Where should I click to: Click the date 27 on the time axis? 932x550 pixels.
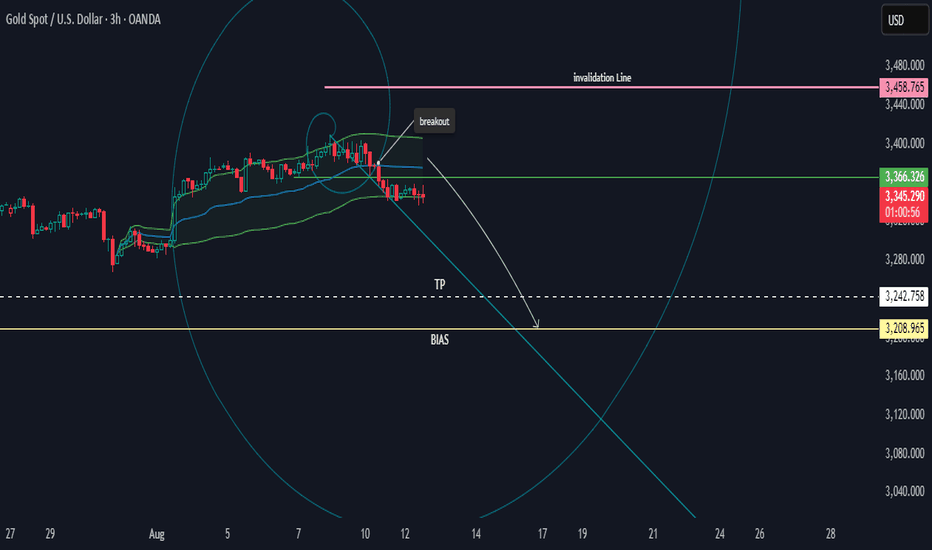10,534
